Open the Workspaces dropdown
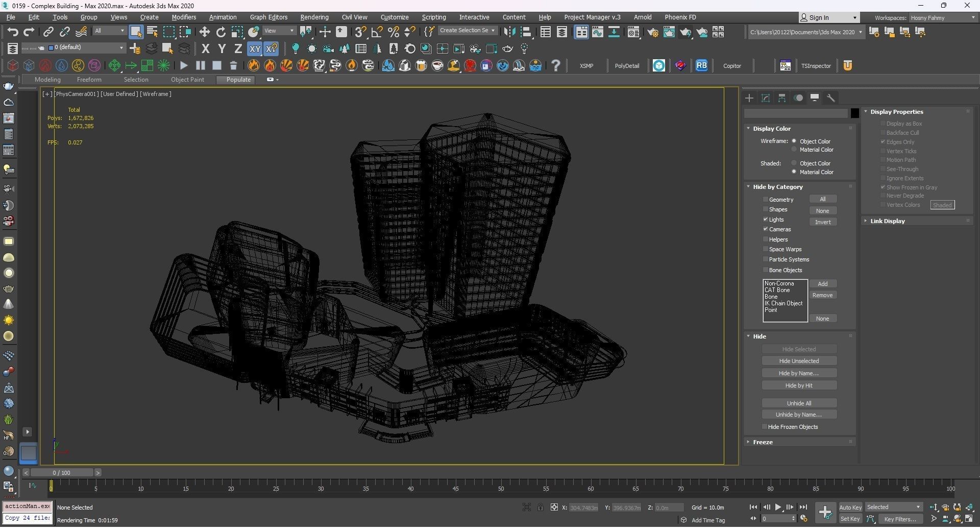The image size is (980, 531). 943,17
